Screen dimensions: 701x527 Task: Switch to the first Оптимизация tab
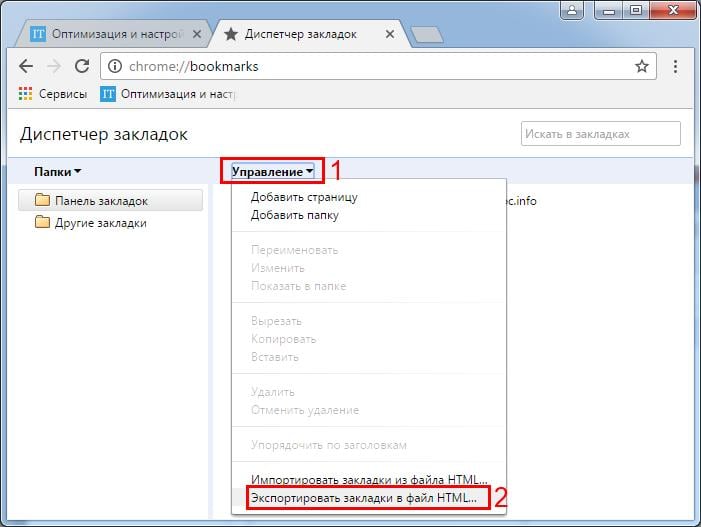coord(110,34)
